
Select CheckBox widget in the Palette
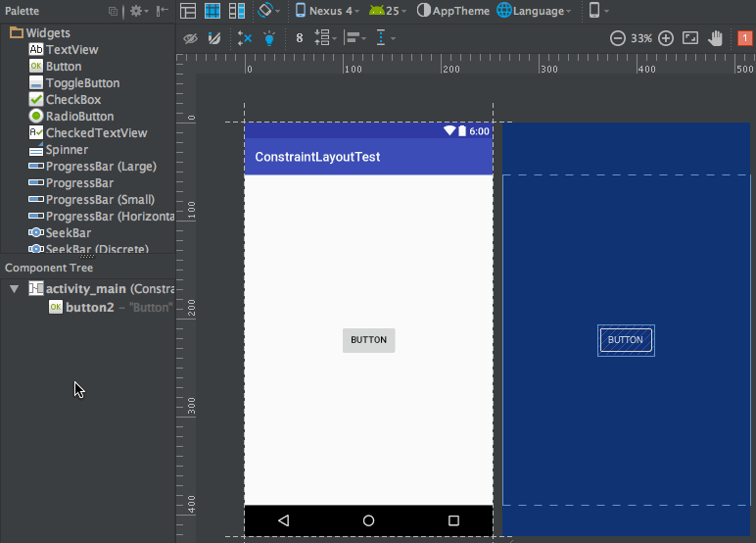(x=72, y=100)
